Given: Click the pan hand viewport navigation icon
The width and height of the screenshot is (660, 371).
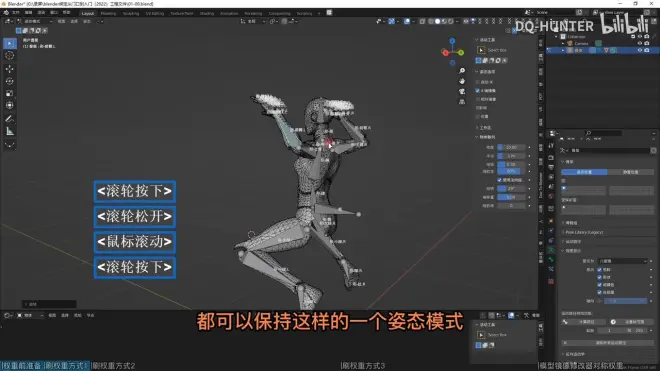Looking at the screenshot, I should tap(462, 81).
